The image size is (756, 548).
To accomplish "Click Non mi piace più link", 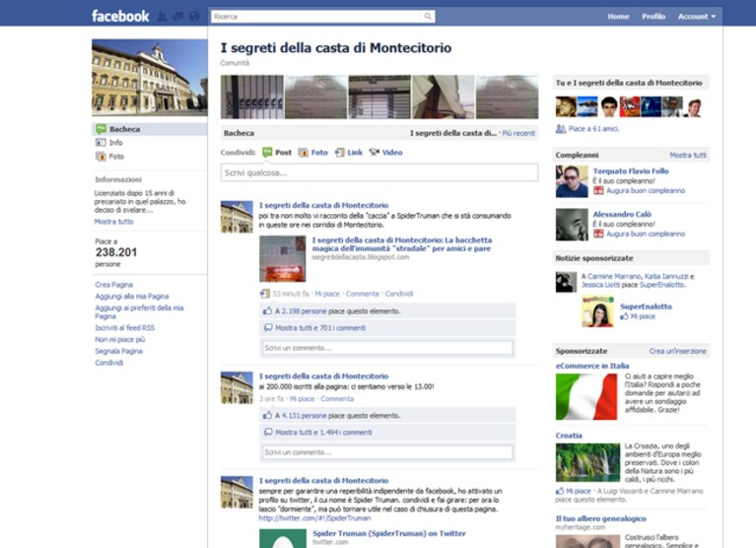I will point(120,339).
